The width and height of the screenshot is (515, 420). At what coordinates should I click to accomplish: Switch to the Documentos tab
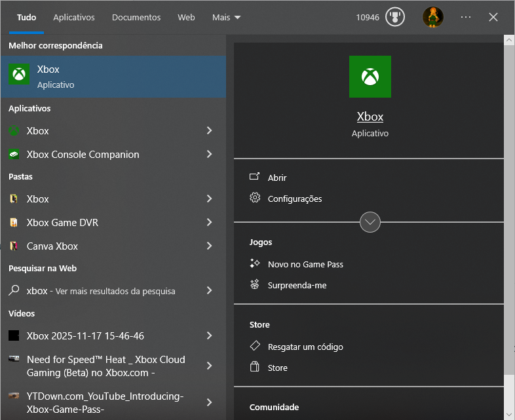[136, 18]
